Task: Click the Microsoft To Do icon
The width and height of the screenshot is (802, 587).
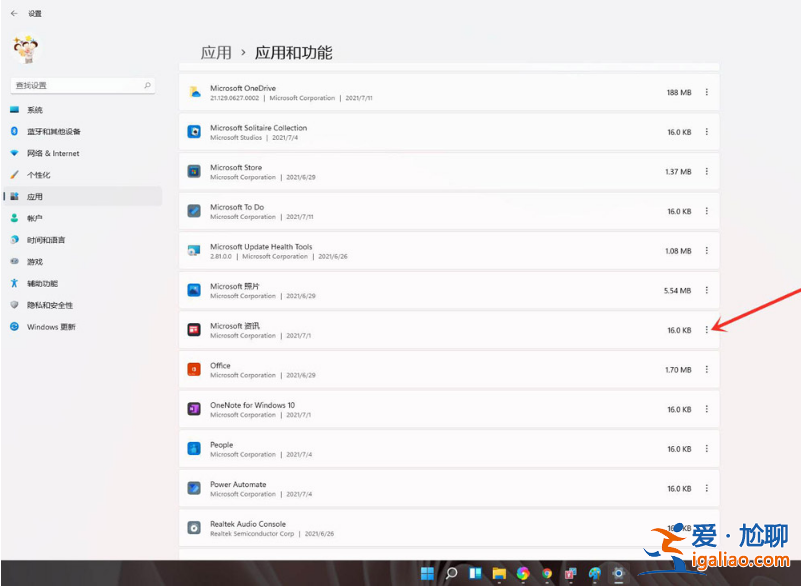Action: pyautogui.click(x=194, y=211)
